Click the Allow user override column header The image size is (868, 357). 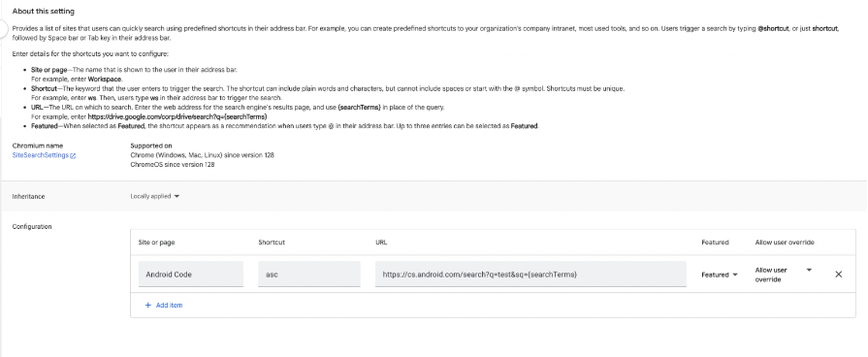[785, 243]
